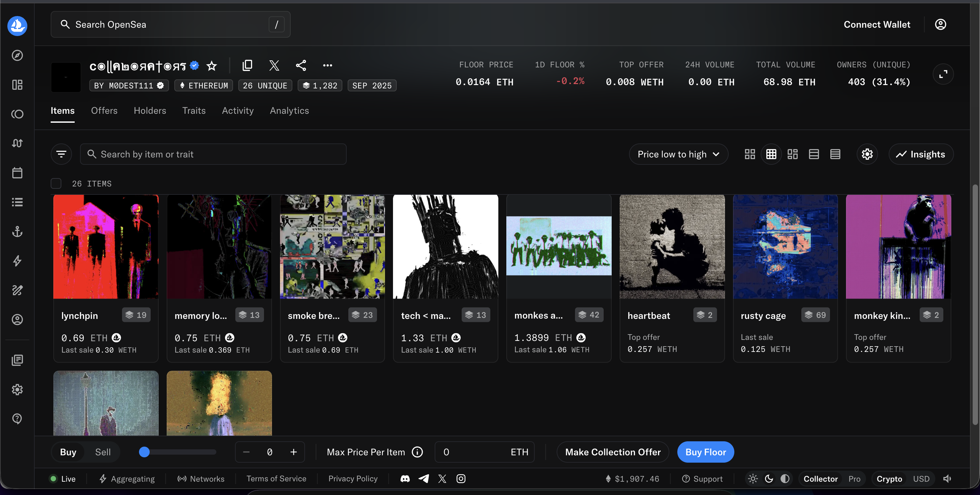Open the Support link in footer
This screenshot has width=980, height=495.
(702, 479)
